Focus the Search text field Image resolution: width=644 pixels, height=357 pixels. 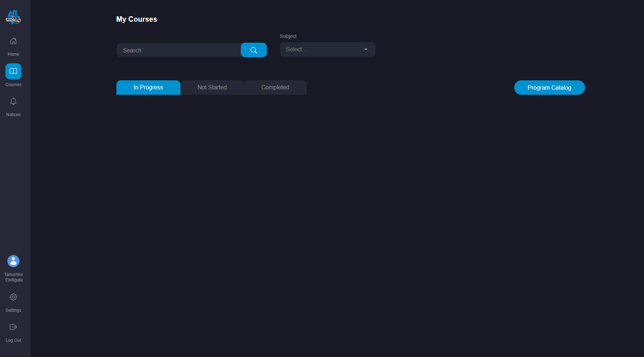click(179, 50)
